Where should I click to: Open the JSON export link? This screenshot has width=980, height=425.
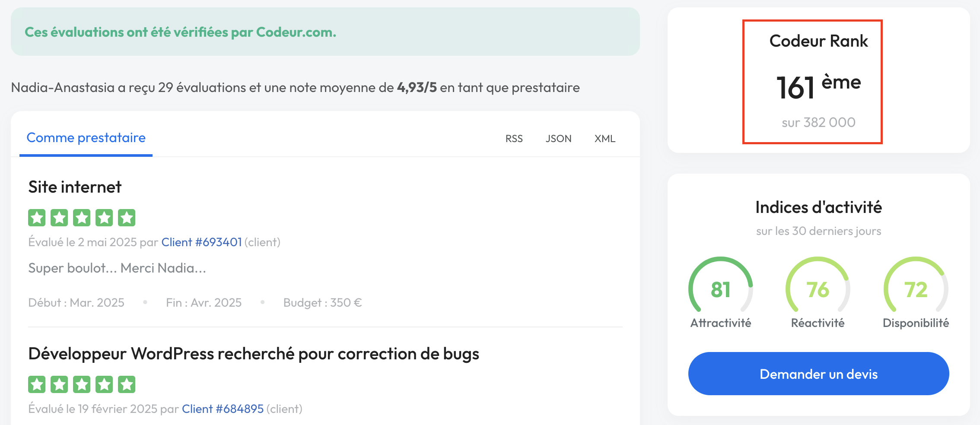click(x=558, y=139)
